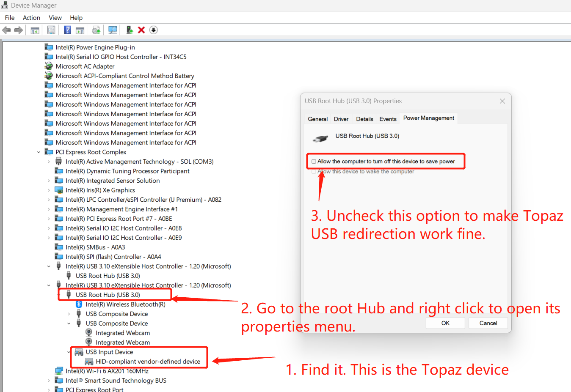Expand Intel PCI Express Root Port #7 node
571x392 pixels.
point(49,219)
